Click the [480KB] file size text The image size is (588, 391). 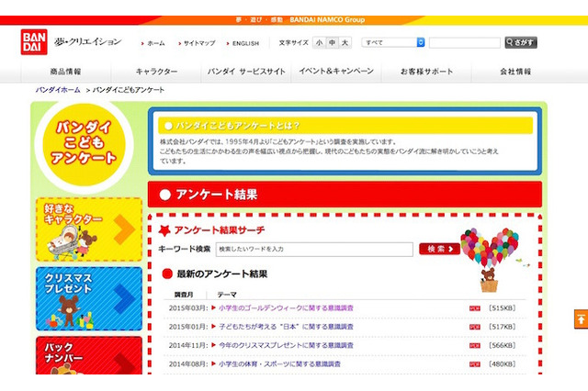click(503, 364)
